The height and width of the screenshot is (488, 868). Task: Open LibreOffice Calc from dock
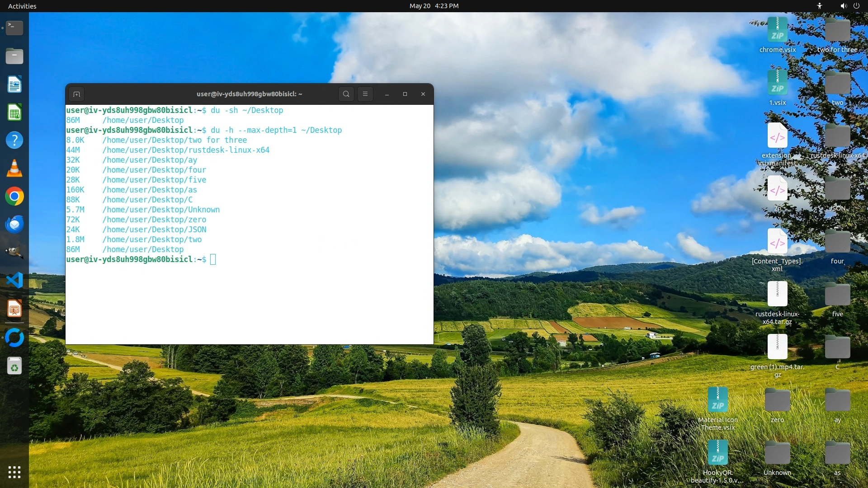click(x=14, y=113)
